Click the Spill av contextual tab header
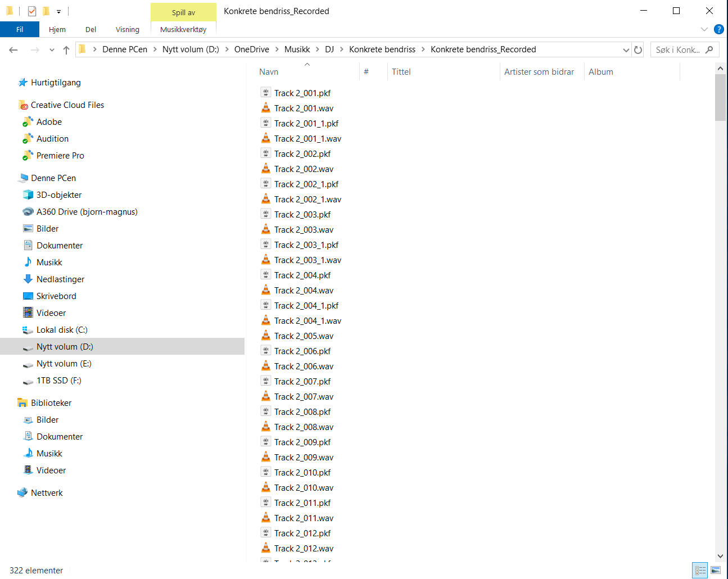Screen dimensions: 728x579 tap(183, 12)
